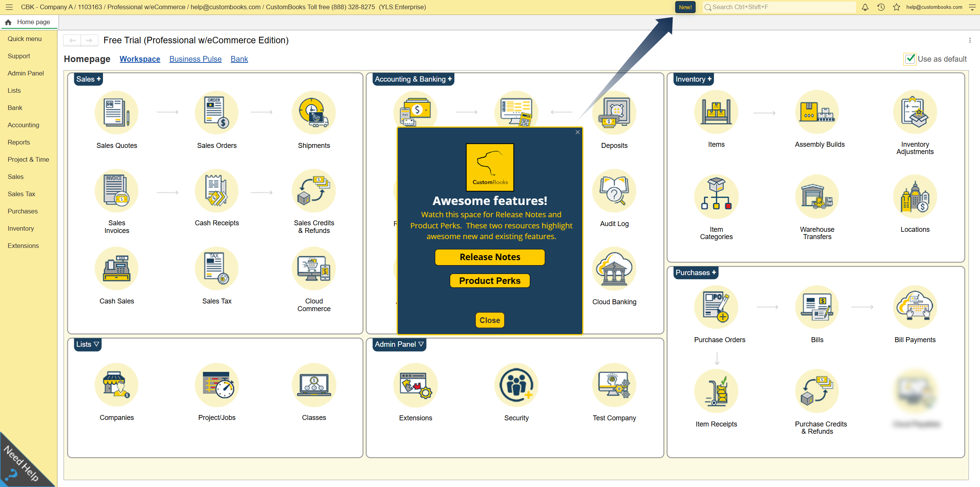Open Warehouse Transfers icon
This screenshot has width=980, height=487.
(817, 197)
